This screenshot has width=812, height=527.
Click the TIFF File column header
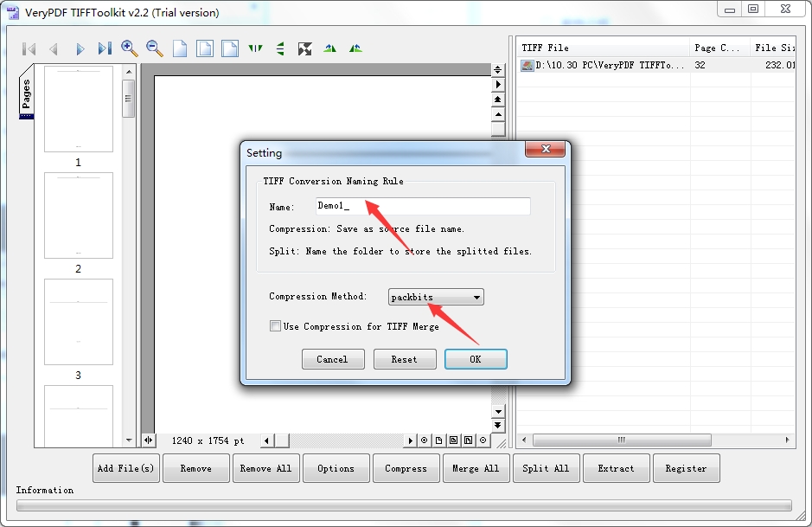pos(604,48)
